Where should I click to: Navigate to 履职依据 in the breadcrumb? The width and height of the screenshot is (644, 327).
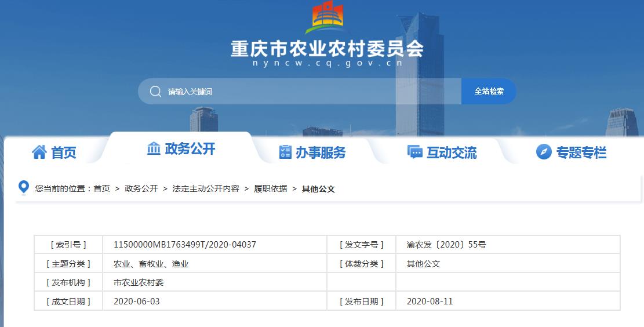(270, 189)
